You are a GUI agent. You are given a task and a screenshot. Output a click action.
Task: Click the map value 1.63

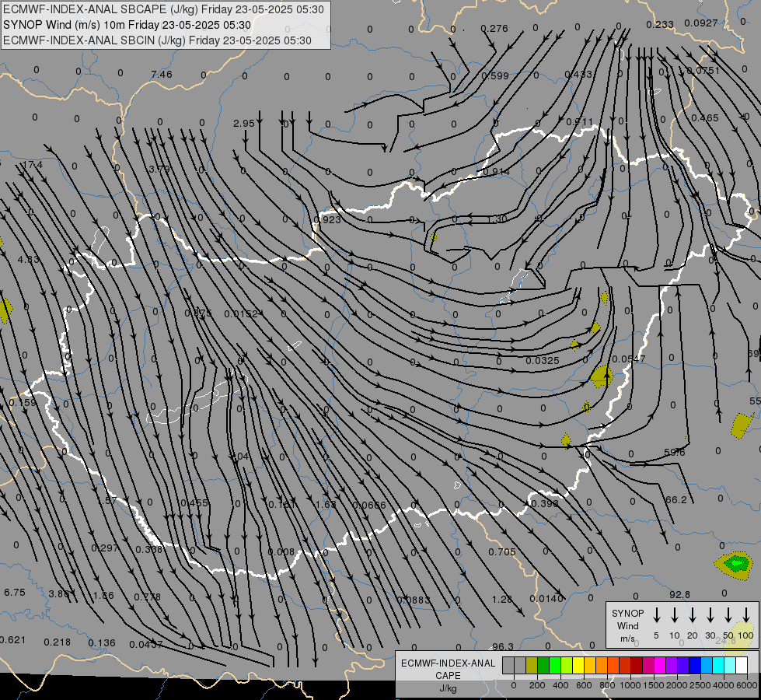326,504
